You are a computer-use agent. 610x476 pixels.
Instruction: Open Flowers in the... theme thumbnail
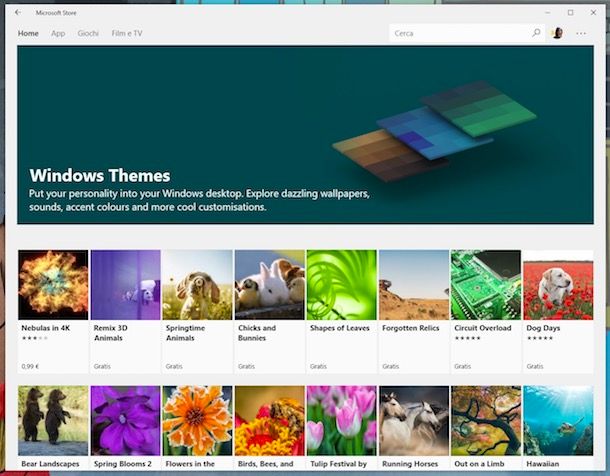(x=197, y=420)
